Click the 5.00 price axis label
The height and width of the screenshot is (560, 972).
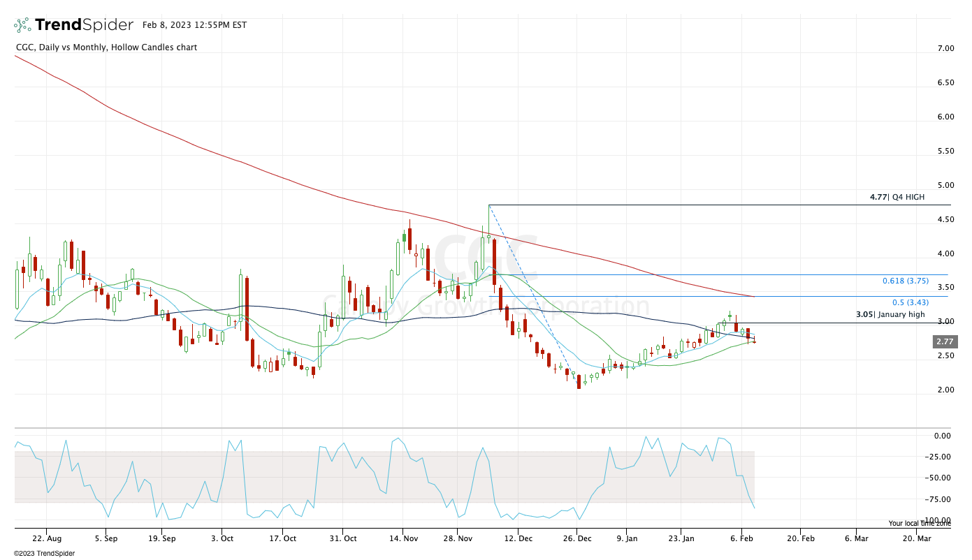[945, 186]
